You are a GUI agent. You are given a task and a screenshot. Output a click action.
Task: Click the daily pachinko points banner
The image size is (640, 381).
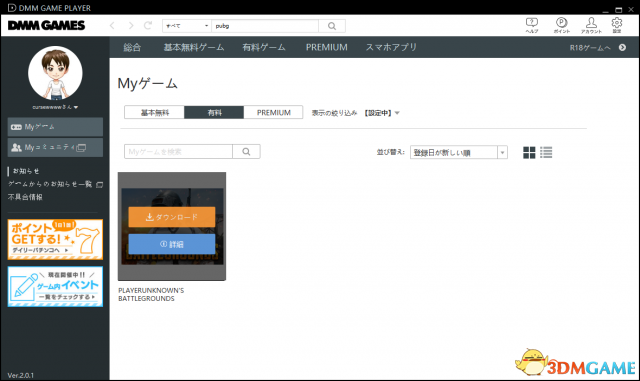point(55,239)
